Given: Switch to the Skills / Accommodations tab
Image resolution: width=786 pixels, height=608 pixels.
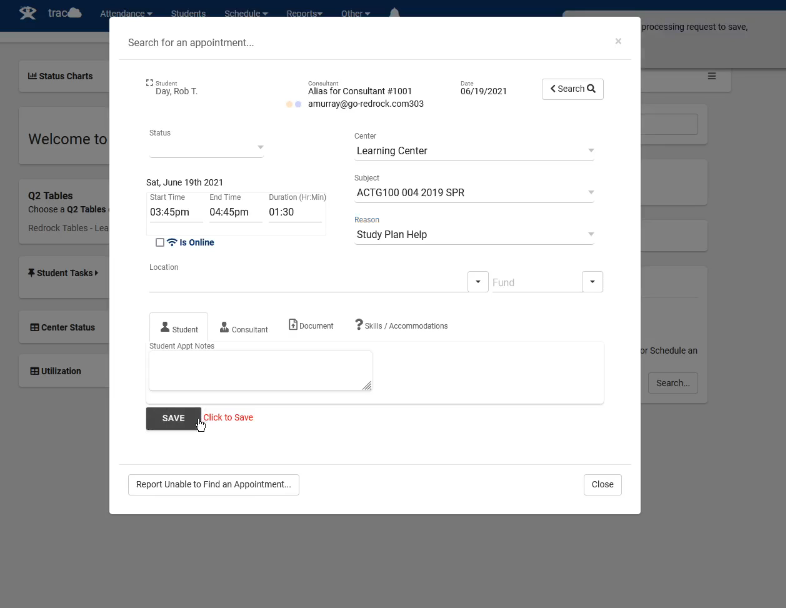Looking at the screenshot, I should pyautogui.click(x=401, y=325).
